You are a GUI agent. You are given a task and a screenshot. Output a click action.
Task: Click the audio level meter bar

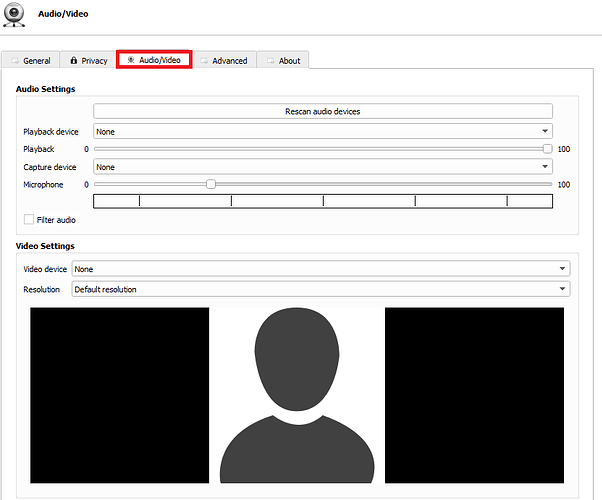click(x=322, y=201)
